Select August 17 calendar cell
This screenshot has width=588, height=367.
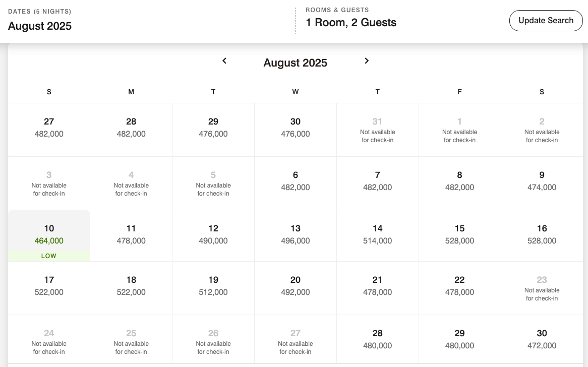click(49, 286)
